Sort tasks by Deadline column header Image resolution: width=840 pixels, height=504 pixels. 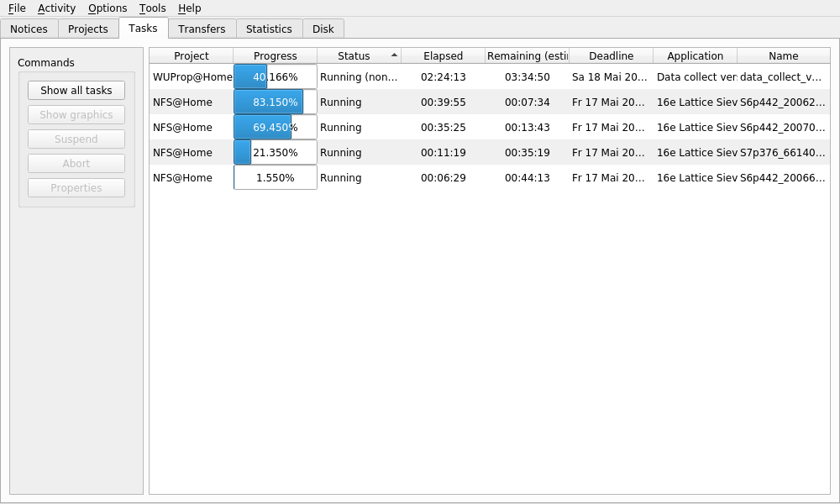611,56
